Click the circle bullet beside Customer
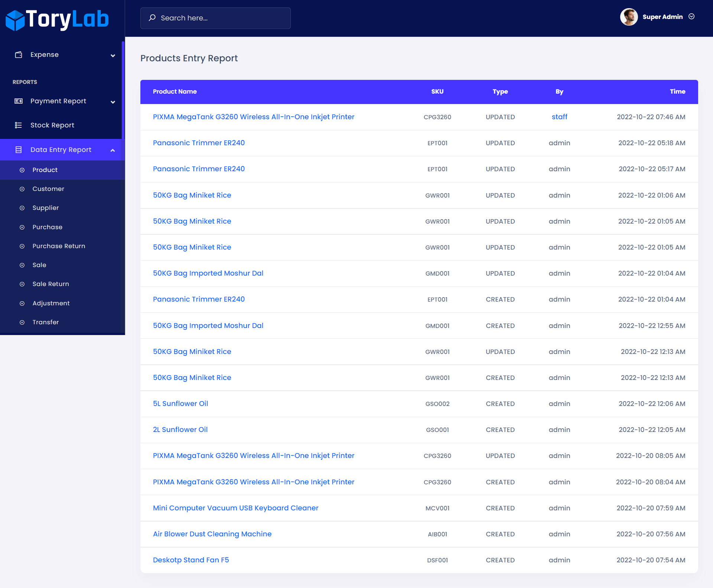The height and width of the screenshot is (588, 713). [x=22, y=189]
